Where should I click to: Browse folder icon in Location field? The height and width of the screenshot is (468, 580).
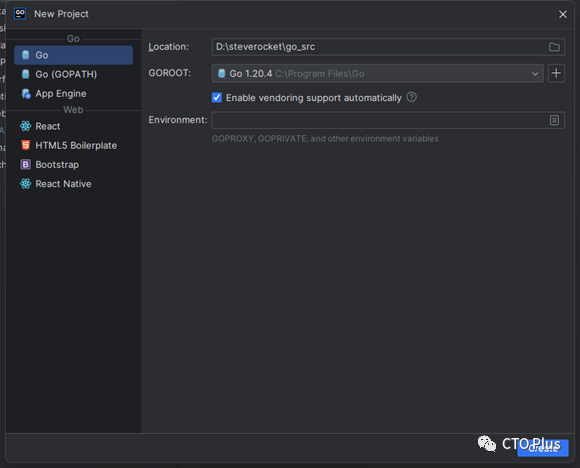point(554,47)
